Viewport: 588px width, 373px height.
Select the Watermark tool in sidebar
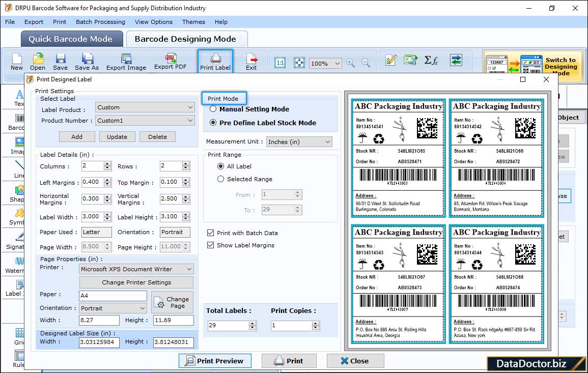(x=15, y=265)
